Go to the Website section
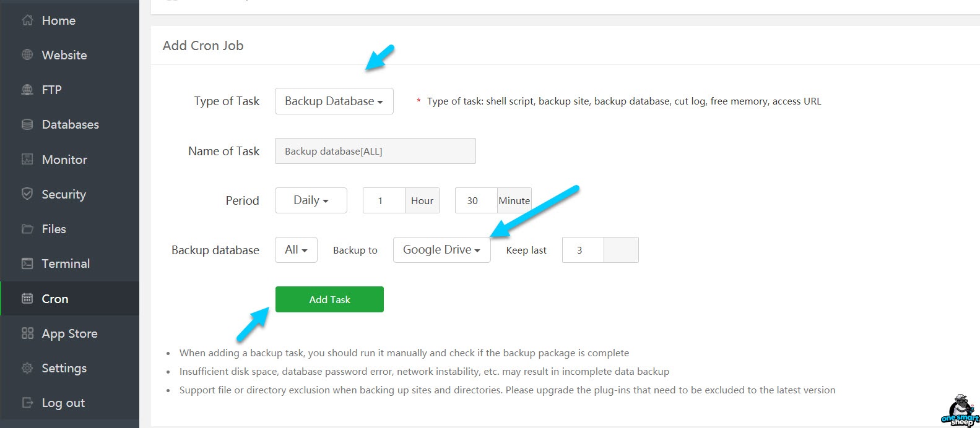Screen dimensions: 980x428 64,55
